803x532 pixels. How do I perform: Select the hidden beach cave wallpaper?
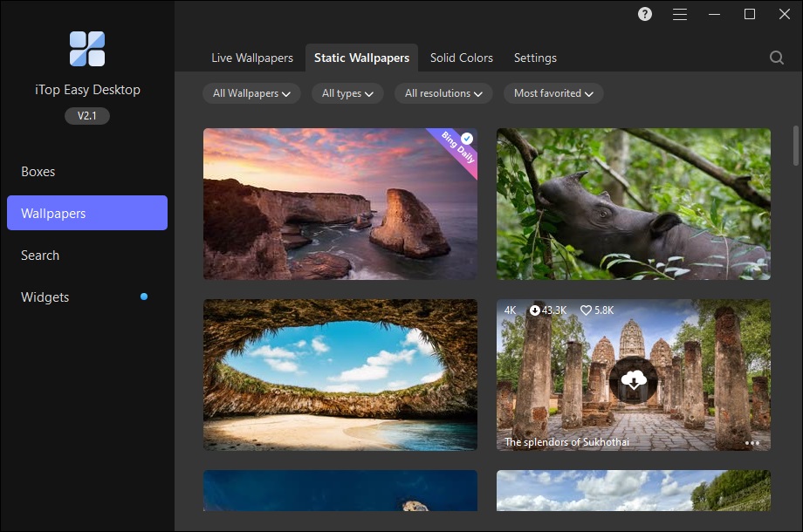click(x=340, y=375)
